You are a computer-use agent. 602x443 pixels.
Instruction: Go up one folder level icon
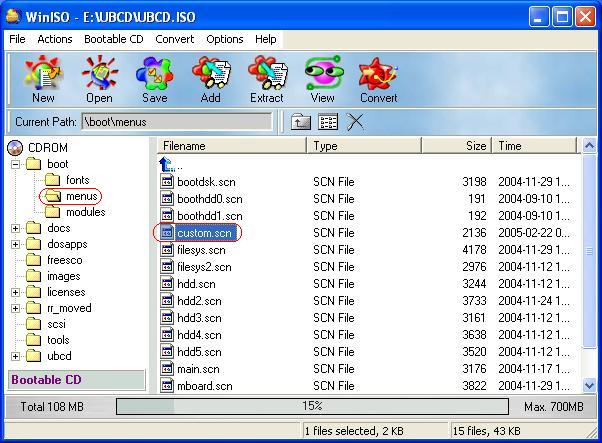(300, 122)
